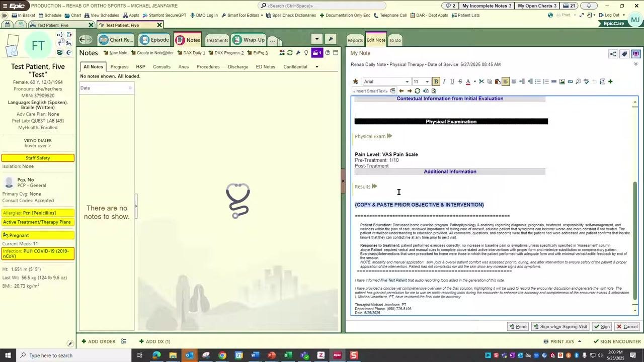Open the Reports tab in sidebar
Image resolution: width=644 pixels, height=362 pixels.
point(355,40)
